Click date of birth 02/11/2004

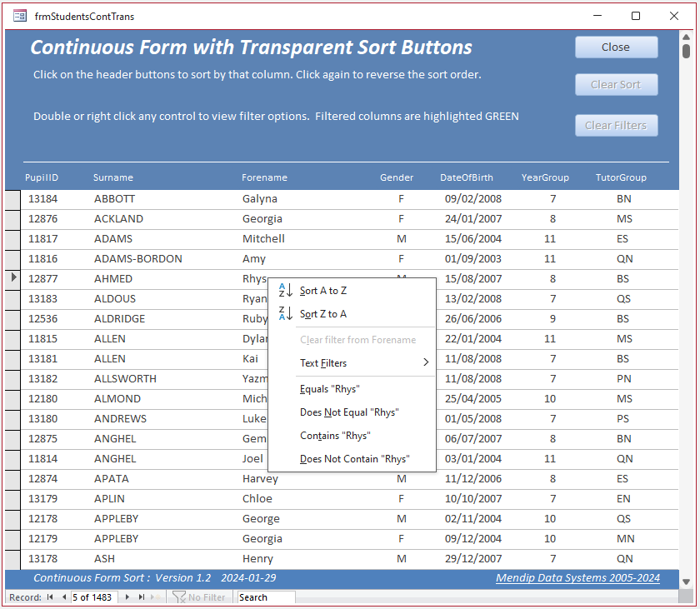[473, 518]
